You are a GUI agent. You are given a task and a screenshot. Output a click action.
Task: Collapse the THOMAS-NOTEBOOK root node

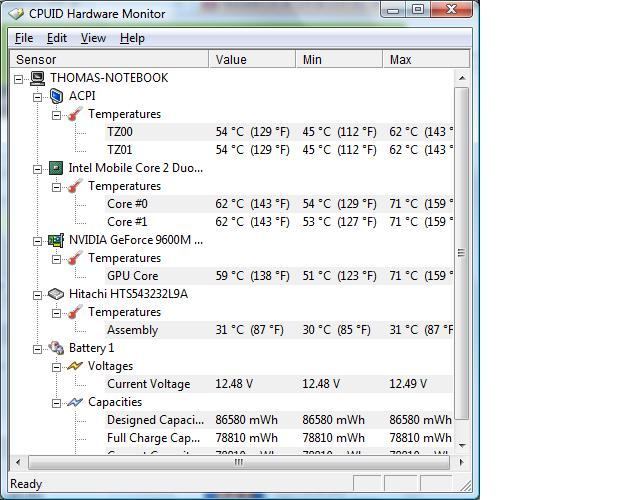click(18, 79)
